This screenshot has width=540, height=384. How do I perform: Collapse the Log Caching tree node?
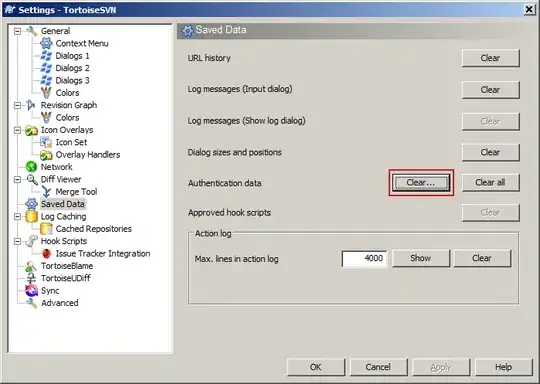coord(17,217)
